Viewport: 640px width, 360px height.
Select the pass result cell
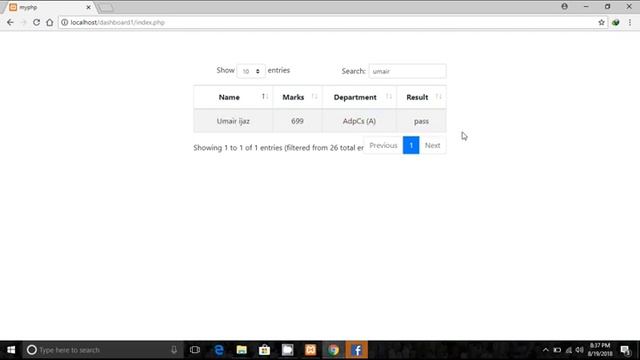point(421,121)
